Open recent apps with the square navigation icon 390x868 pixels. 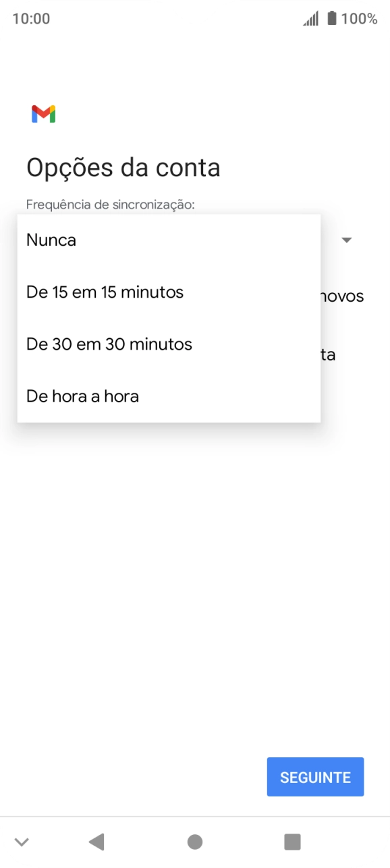click(x=292, y=842)
